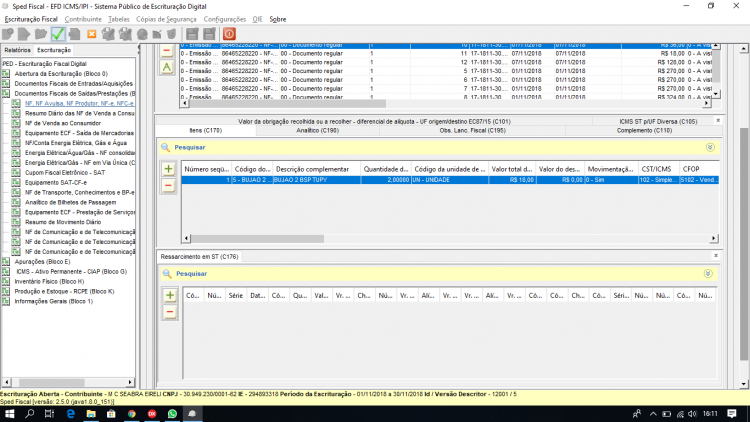
Task: Open the Windows action center notifications
Action: point(732,414)
